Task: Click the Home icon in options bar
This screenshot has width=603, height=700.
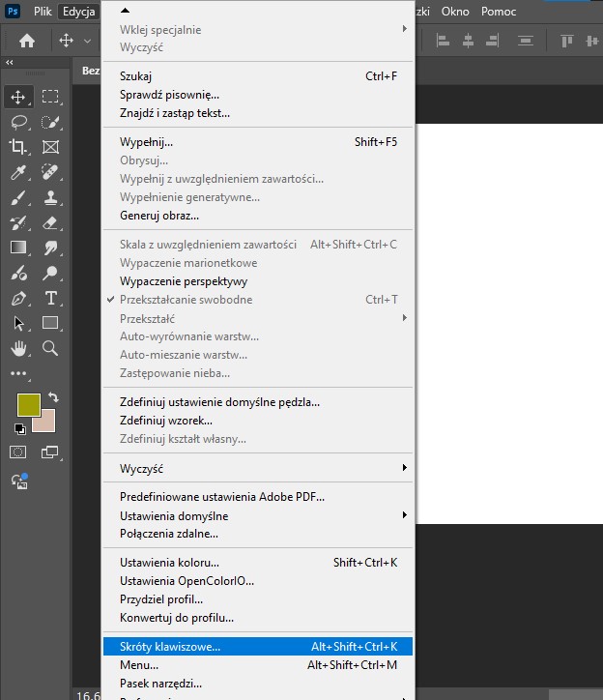Action: pos(27,41)
